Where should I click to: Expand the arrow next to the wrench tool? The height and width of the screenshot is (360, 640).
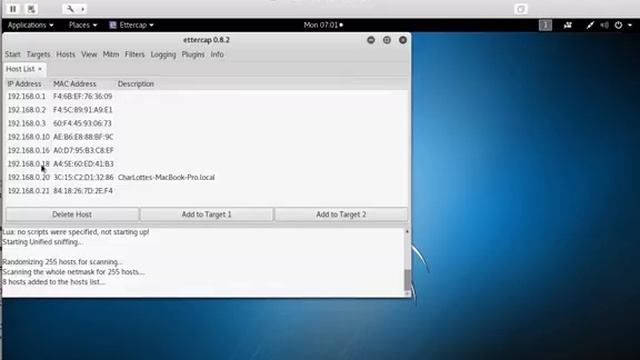(83, 9)
